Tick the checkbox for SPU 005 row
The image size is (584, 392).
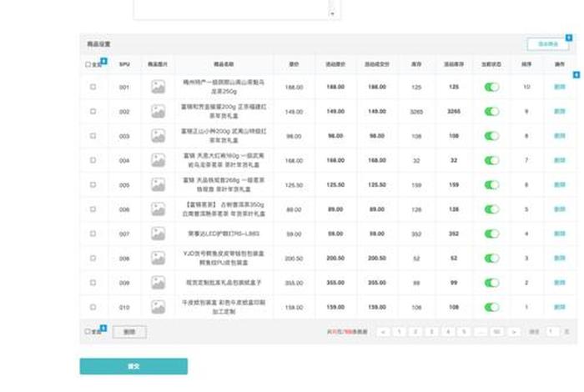pyautogui.click(x=93, y=184)
